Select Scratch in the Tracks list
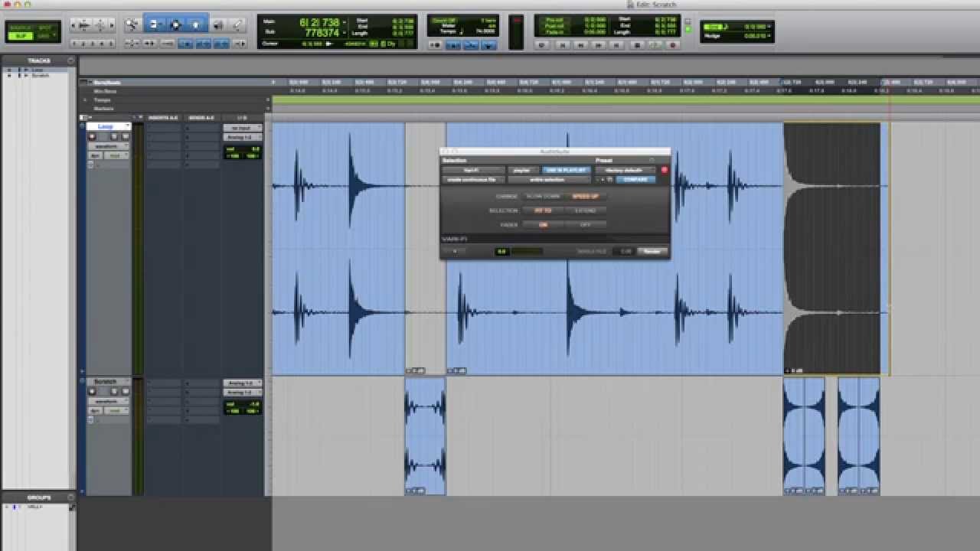The width and height of the screenshot is (980, 551). pos(40,75)
